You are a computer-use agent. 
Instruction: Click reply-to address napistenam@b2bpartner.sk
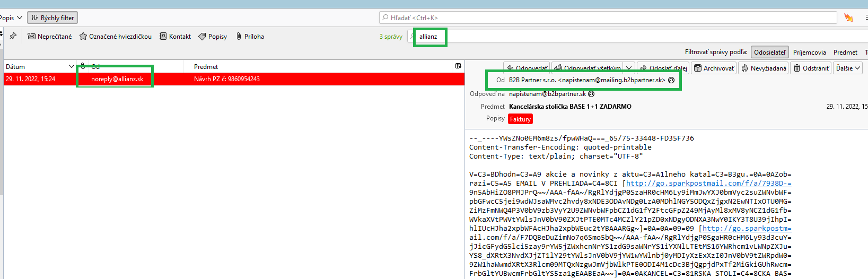pyautogui.click(x=547, y=94)
